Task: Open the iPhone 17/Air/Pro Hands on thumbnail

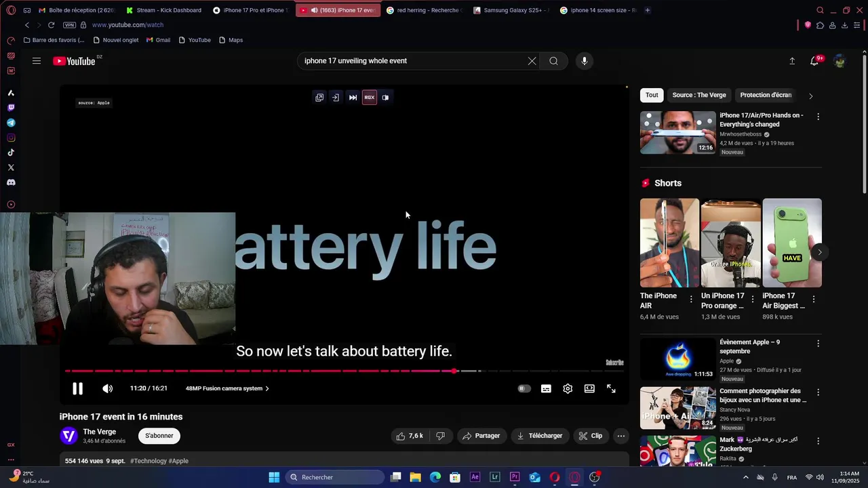Action: 677,132
